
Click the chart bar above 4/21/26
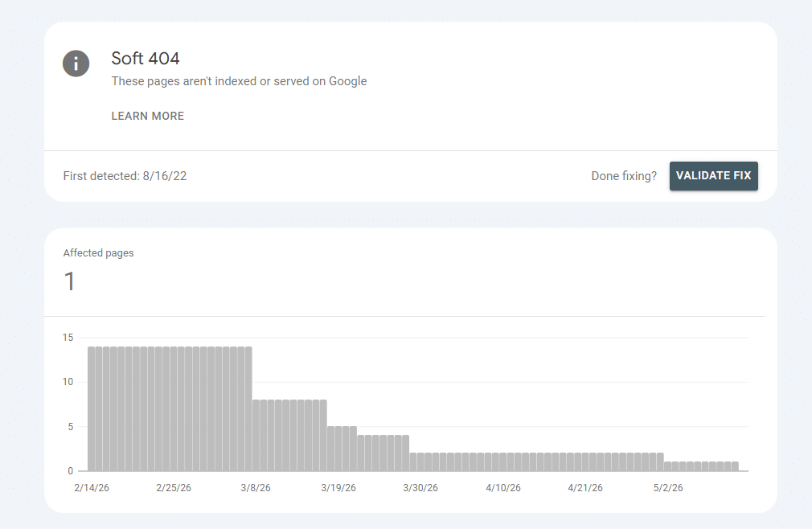[x=585, y=462]
